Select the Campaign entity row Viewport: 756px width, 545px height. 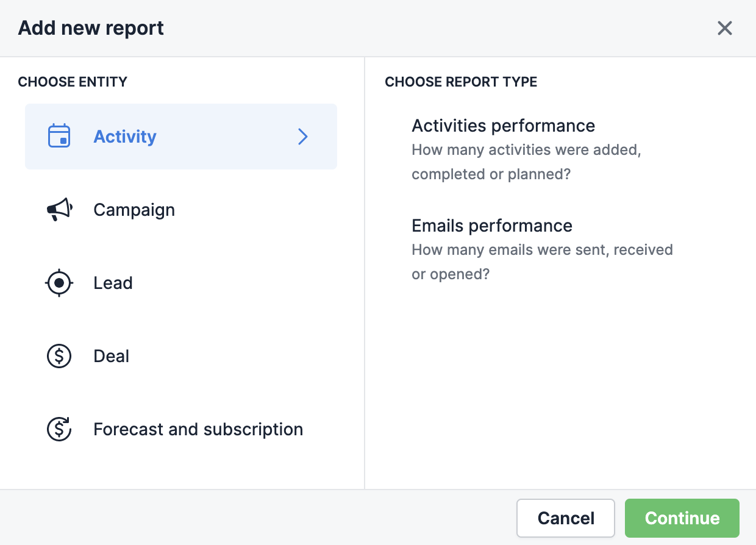coord(134,210)
